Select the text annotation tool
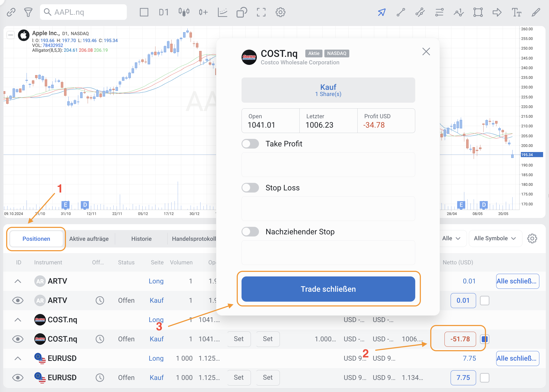The image size is (549, 392). click(516, 12)
